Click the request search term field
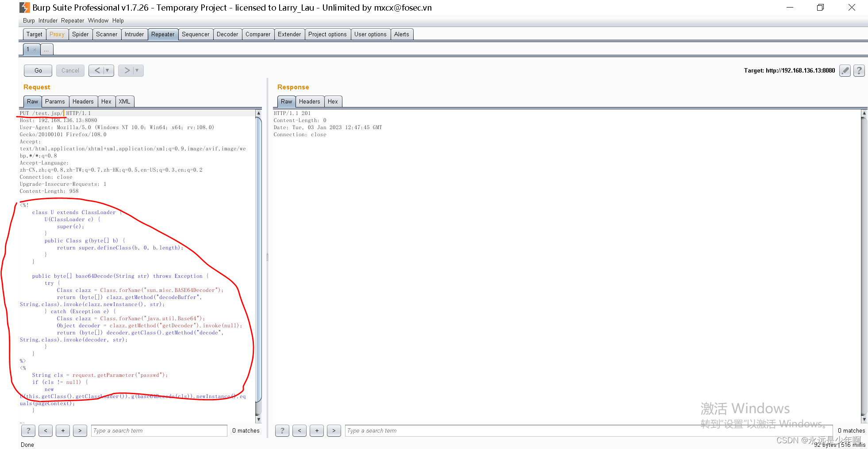Image resolution: width=868 pixels, height=449 pixels. click(159, 430)
